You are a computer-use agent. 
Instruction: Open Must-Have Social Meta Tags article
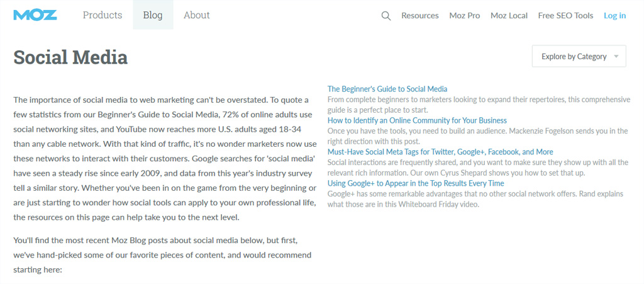[440, 152]
